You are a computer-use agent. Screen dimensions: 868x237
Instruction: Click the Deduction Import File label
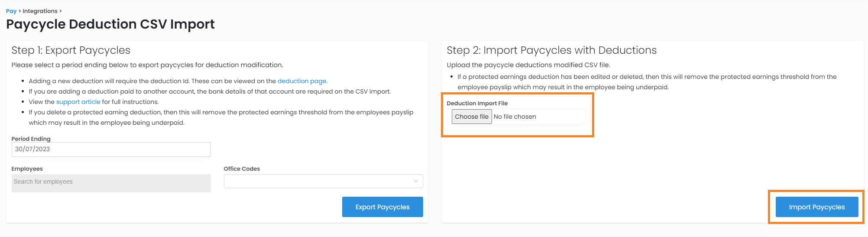(477, 103)
